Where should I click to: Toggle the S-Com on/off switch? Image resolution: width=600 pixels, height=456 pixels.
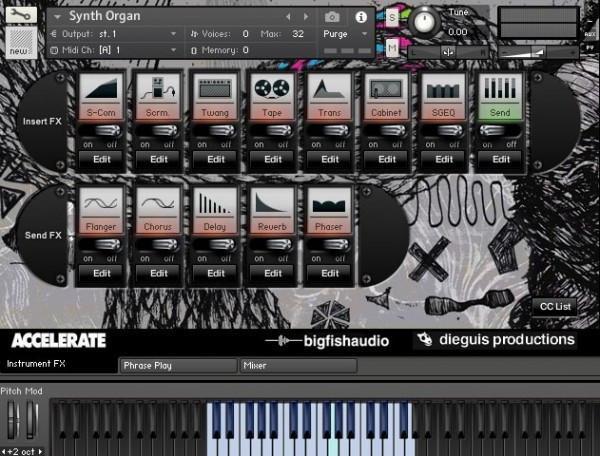click(x=101, y=131)
